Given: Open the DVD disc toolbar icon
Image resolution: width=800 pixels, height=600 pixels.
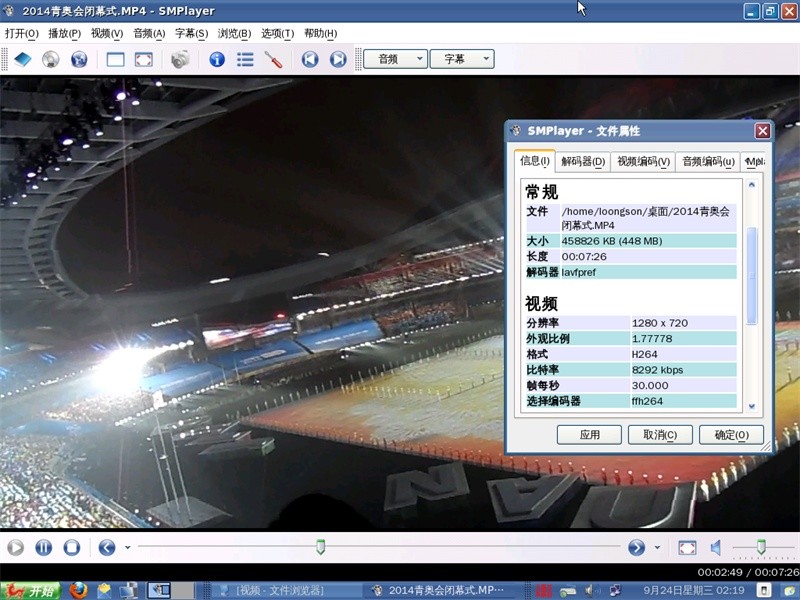Looking at the screenshot, I should coord(51,59).
